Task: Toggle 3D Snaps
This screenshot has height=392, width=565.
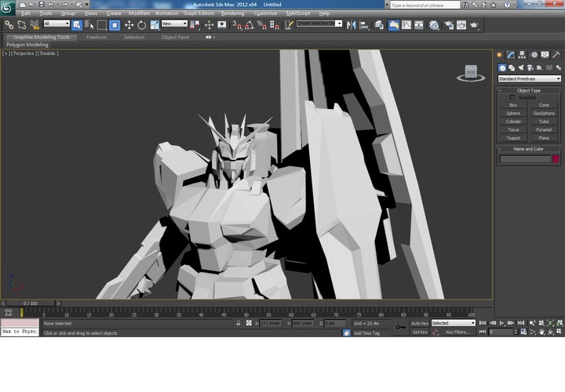Action: 237,25
